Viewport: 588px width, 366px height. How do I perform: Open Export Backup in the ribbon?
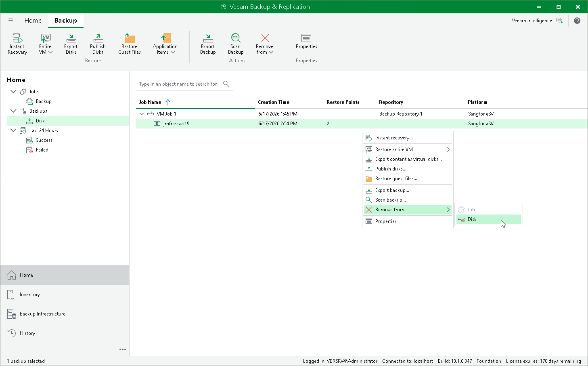208,44
